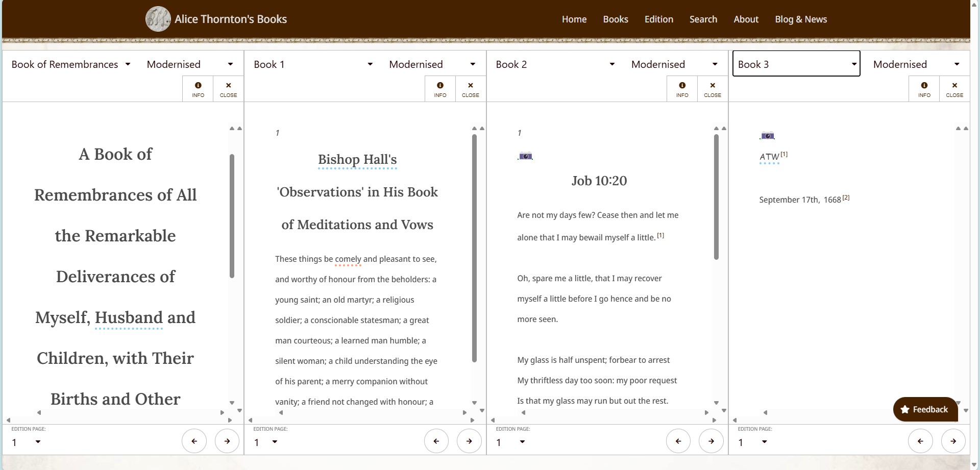
Task: Open footnote 2 after September 17th, 1668
Action: coord(846,197)
